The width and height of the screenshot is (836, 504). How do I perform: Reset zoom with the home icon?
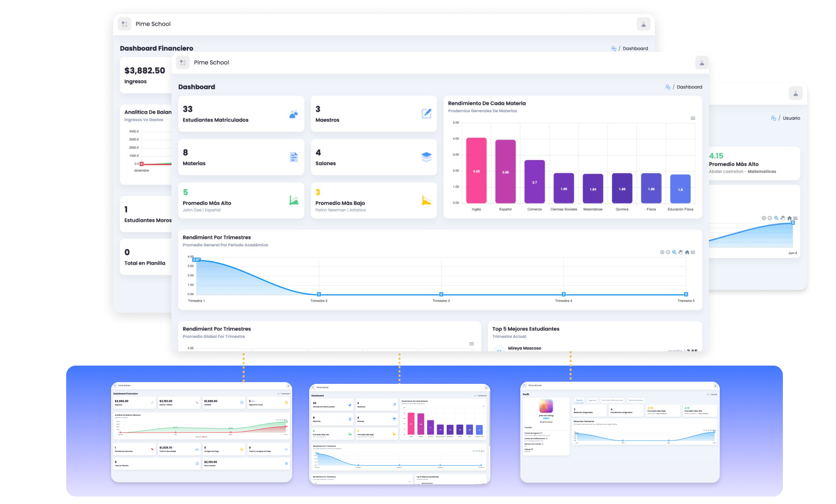coord(687,252)
